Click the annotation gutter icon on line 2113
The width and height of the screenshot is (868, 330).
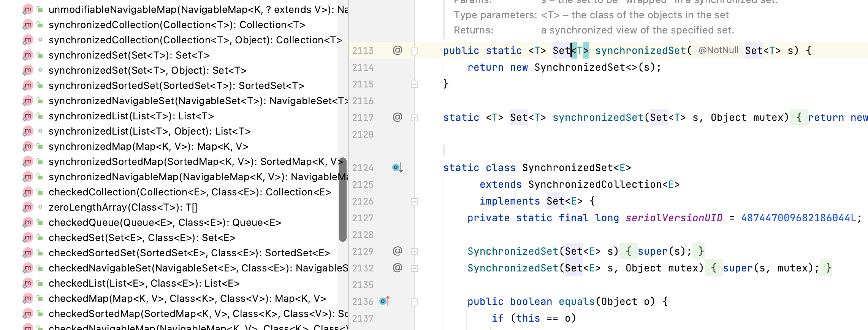[x=397, y=50]
